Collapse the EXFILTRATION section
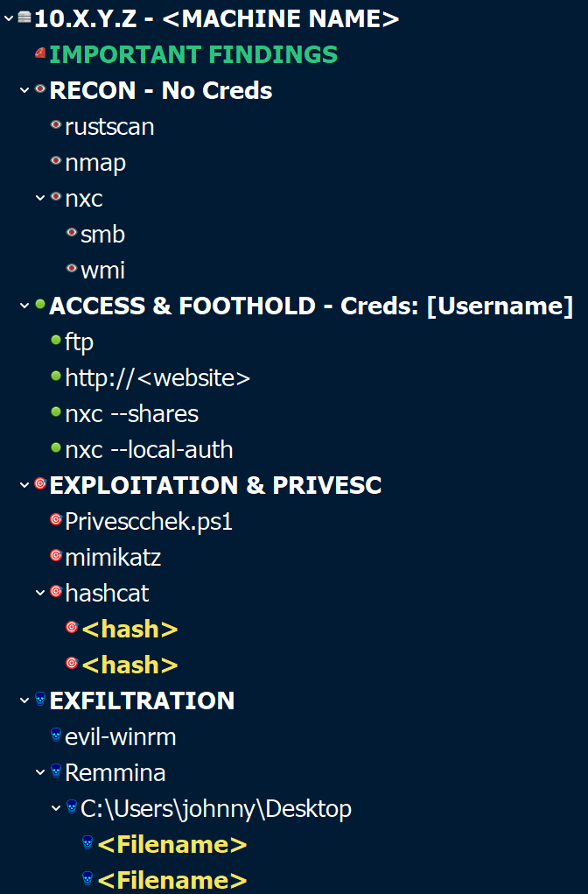 click(x=24, y=700)
